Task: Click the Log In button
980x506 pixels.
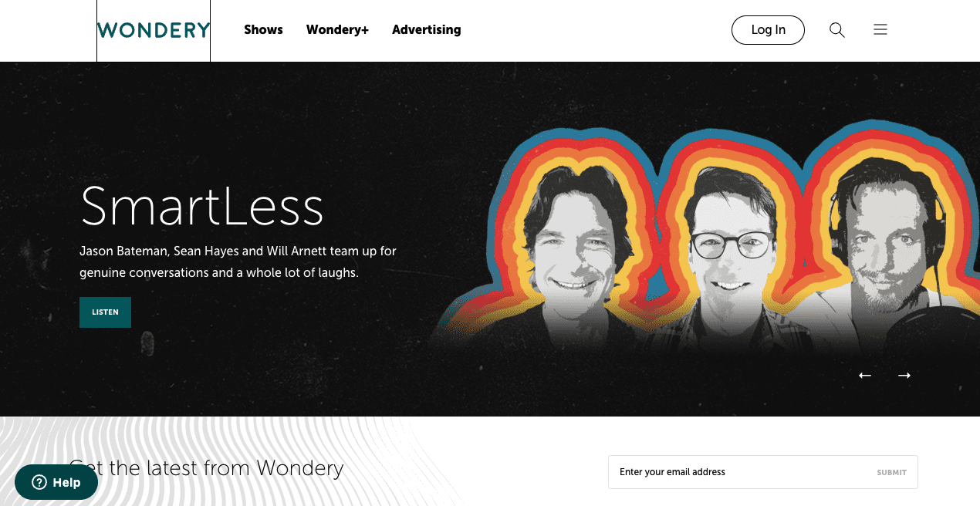Action: coord(768,30)
